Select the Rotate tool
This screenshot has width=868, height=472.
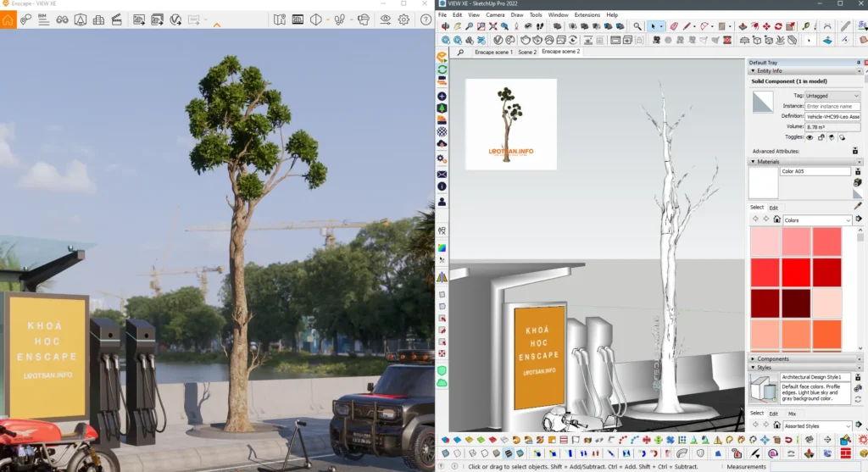click(778, 26)
